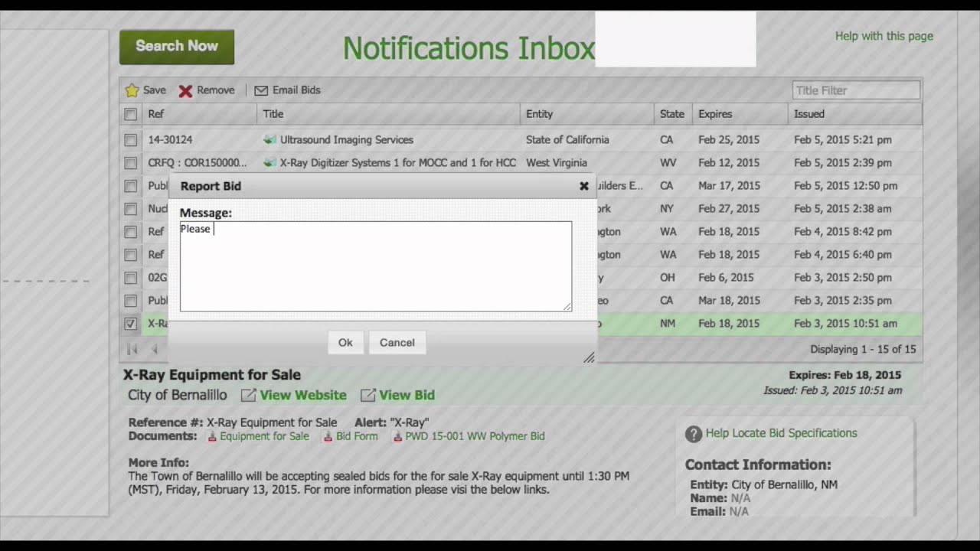Close the Report Bid dialog
Image resolution: width=980 pixels, height=551 pixels.
click(x=584, y=186)
